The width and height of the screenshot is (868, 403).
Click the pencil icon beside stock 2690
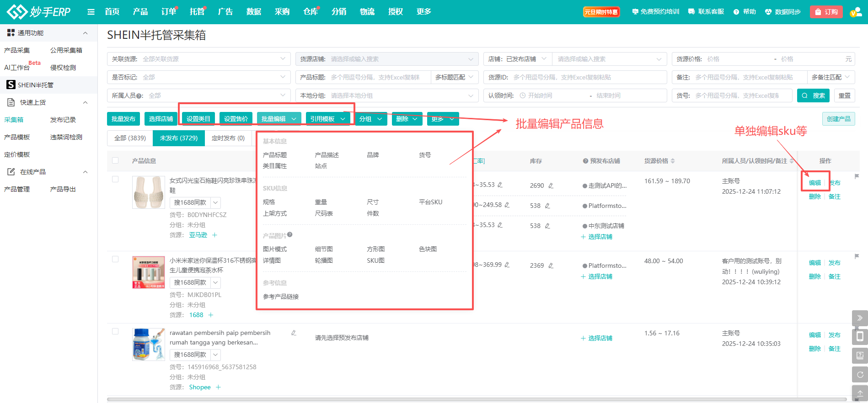click(551, 186)
